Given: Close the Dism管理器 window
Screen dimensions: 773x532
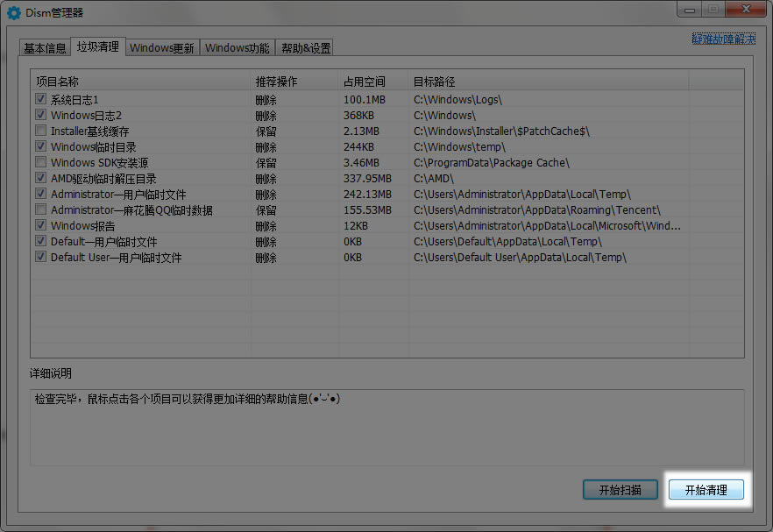Looking at the screenshot, I should click(746, 9).
